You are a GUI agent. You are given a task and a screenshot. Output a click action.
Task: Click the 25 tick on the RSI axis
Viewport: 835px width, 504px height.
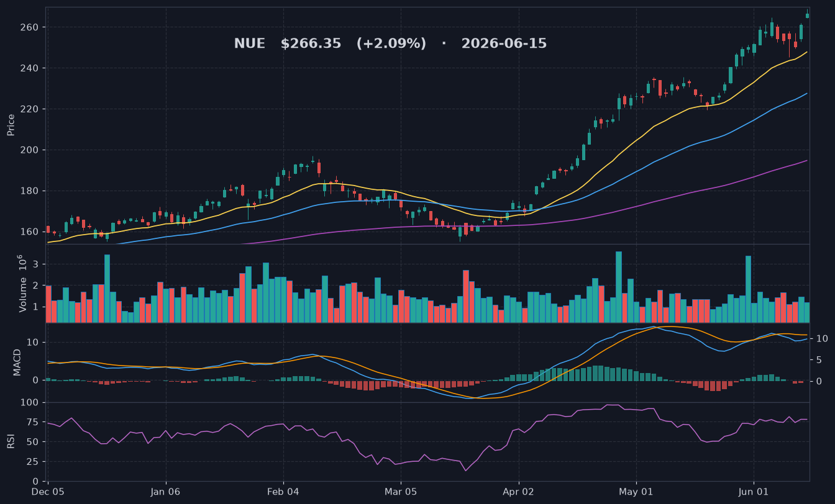pos(34,462)
